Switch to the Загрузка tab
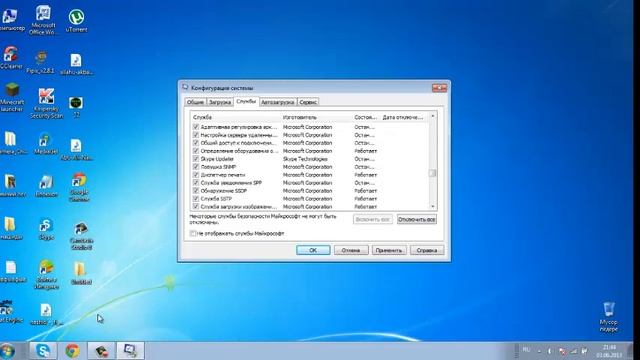Image resolution: width=640 pixels, height=360 pixels. pos(220,102)
